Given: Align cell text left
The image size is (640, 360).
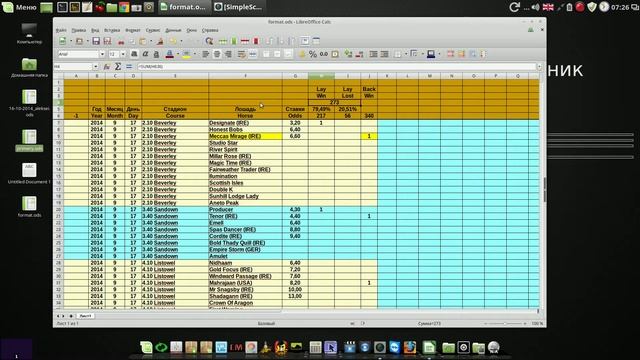Looking at the screenshot, I should pos(205,54).
